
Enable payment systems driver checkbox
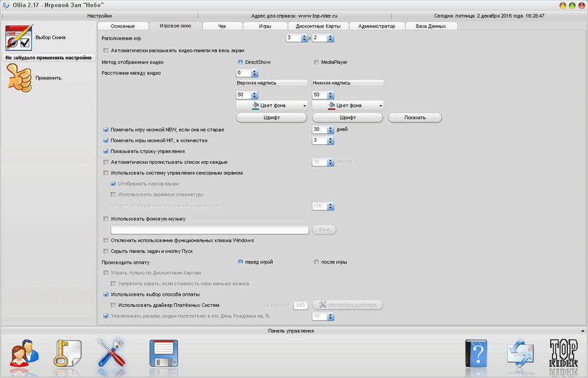[x=113, y=306]
